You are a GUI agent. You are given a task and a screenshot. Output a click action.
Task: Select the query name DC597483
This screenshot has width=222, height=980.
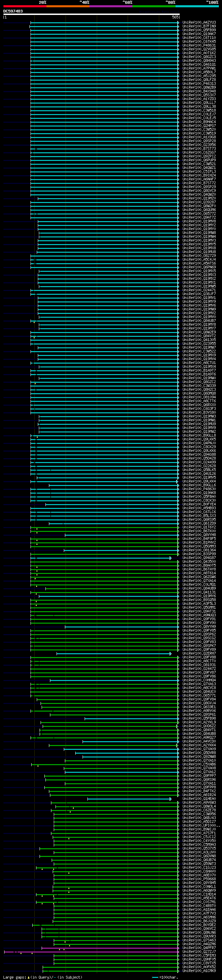click(13, 11)
